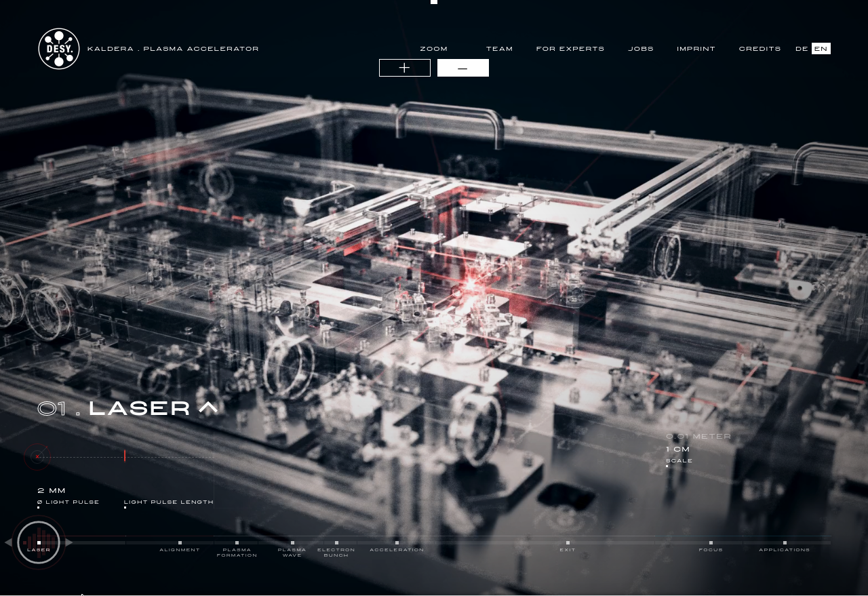Screen dimensions: 868x596
Task: Collapse the 01 Laser section chevron
Action: 208,408
